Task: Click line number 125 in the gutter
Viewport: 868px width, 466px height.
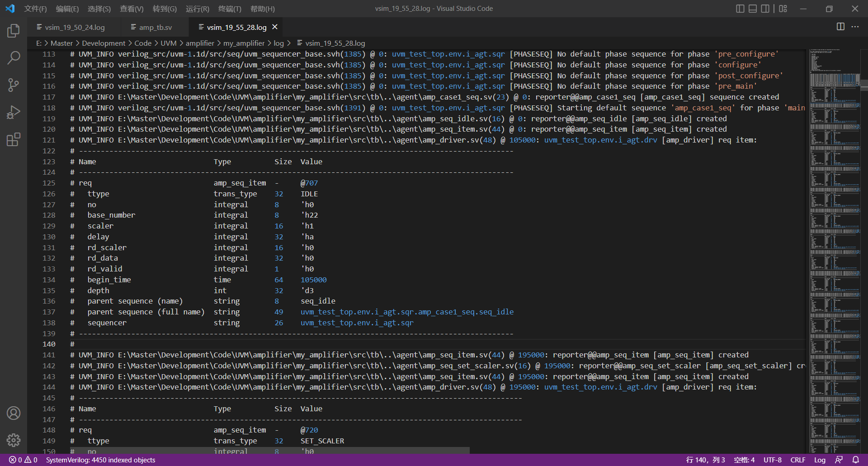Action: click(49, 183)
